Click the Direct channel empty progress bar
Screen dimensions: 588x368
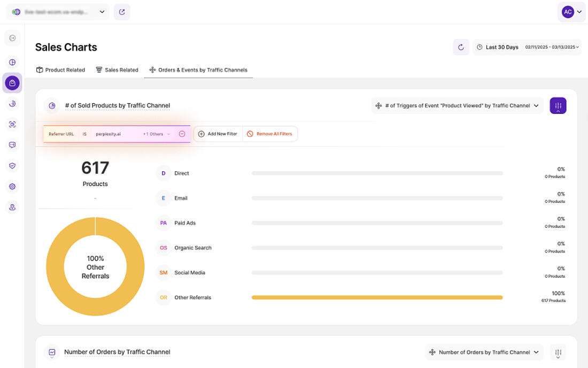(x=377, y=173)
